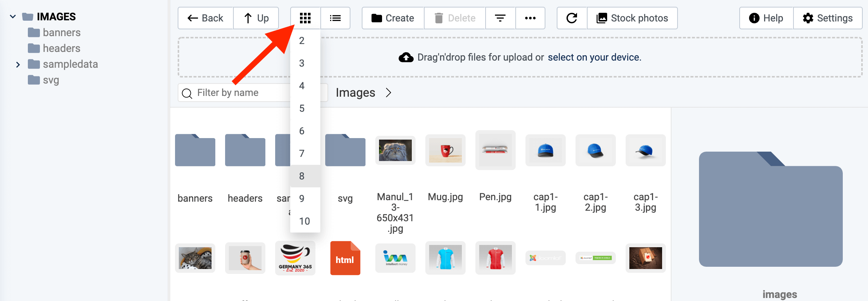This screenshot has height=301, width=868.
Task: Go Up one folder level
Action: [x=256, y=18]
